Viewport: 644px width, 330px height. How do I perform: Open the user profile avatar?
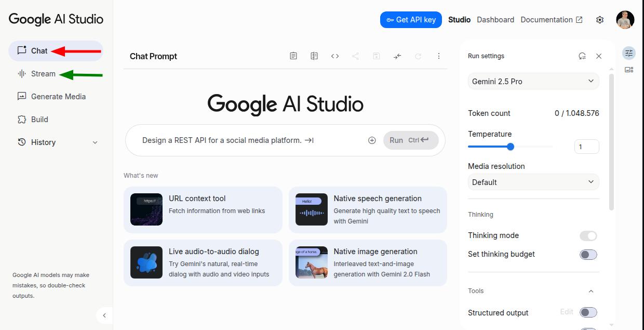pos(625,20)
